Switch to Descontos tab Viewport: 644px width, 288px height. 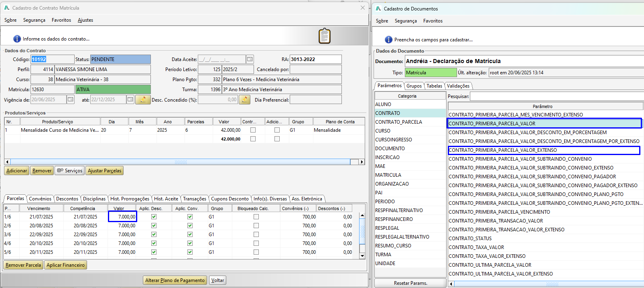coord(67,199)
